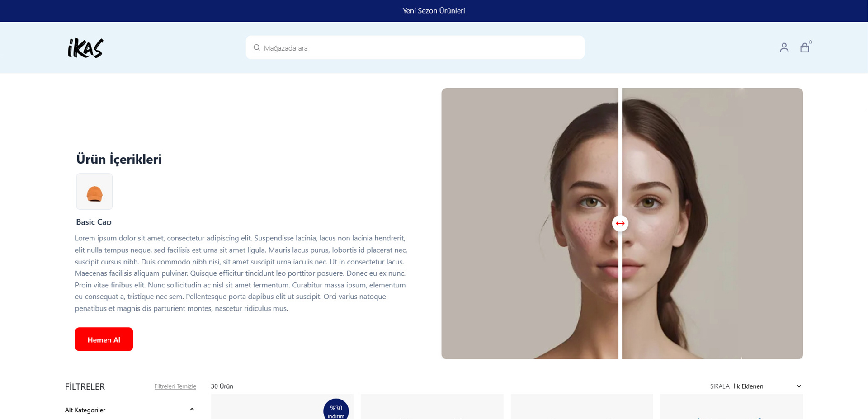Click the FİLTRELER heading
The image size is (868, 419).
coord(85,387)
